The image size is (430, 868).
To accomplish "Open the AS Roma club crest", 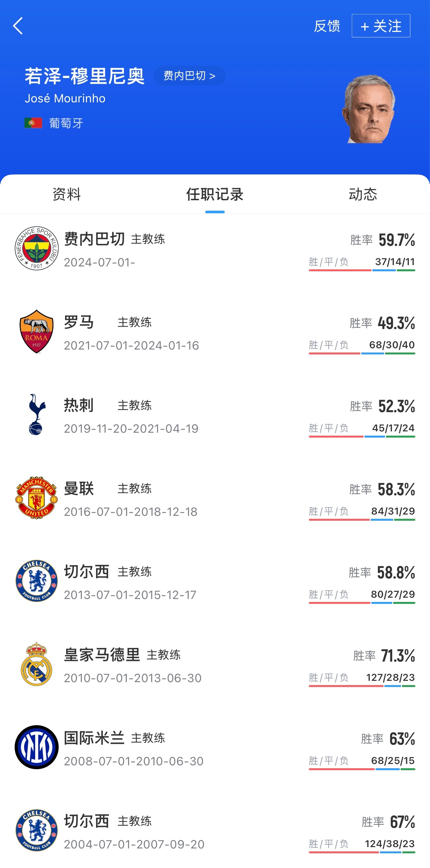I will click(37, 331).
